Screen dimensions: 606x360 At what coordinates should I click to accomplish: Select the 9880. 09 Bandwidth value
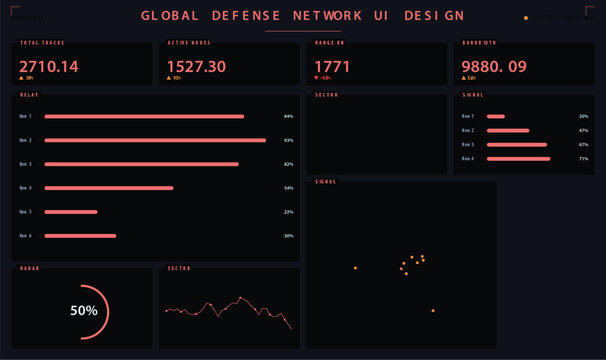tap(494, 67)
